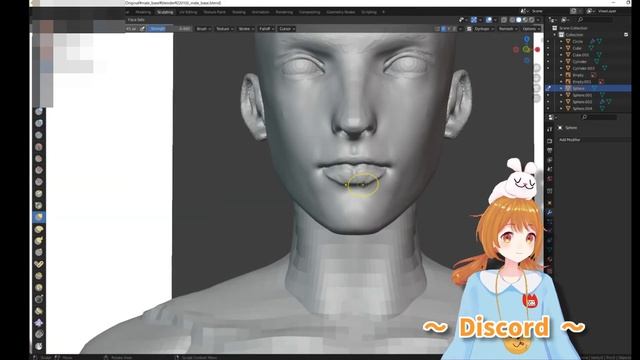Pick the yellow checkmark-shaped brush in sculpt toolbar
Viewport: 640px width, 360px height.
click(x=39, y=264)
